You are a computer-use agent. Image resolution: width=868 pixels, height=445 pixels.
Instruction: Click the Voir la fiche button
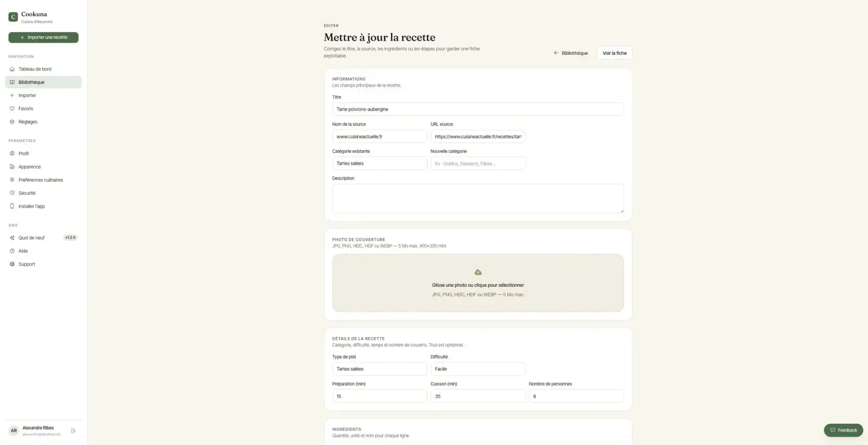[614, 53]
